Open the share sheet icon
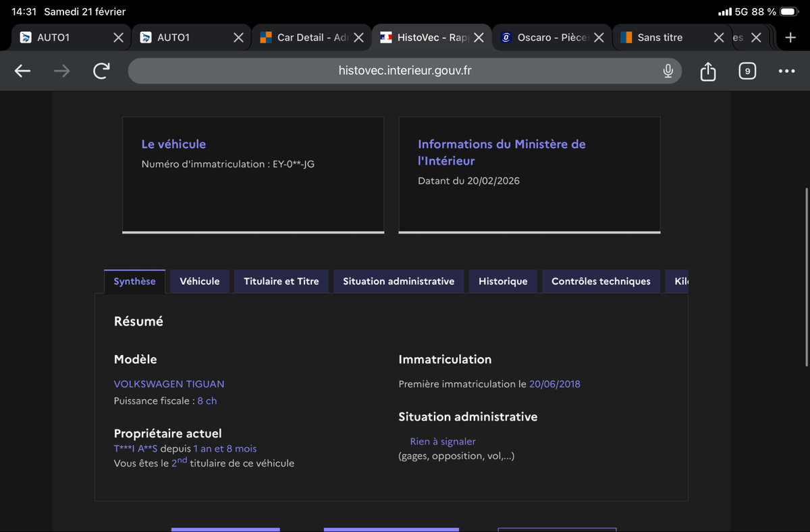Screen dimensions: 810x532 (x=707, y=71)
